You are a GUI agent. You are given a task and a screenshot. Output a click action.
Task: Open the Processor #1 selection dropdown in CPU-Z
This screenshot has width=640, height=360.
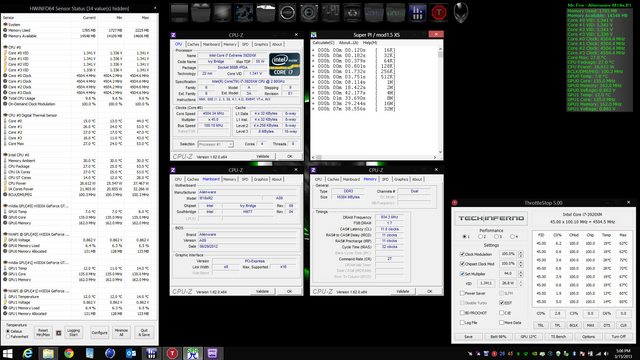pos(216,144)
